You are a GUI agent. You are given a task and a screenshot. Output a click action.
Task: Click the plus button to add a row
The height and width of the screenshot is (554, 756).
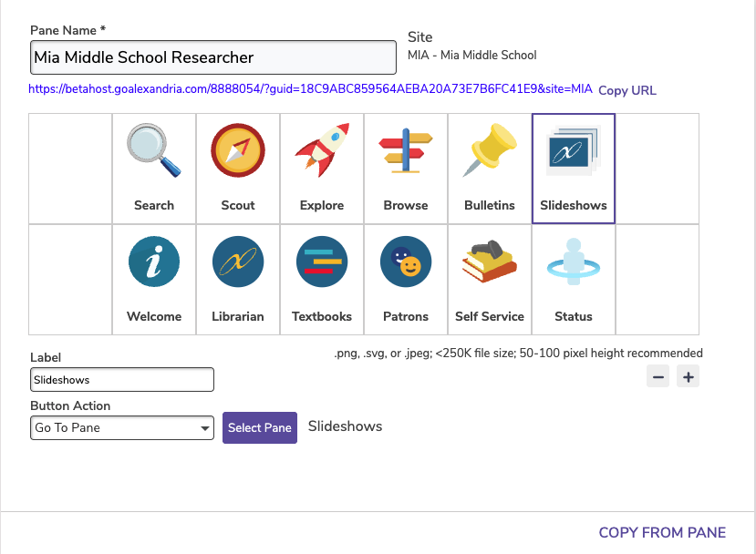pyautogui.click(x=688, y=375)
